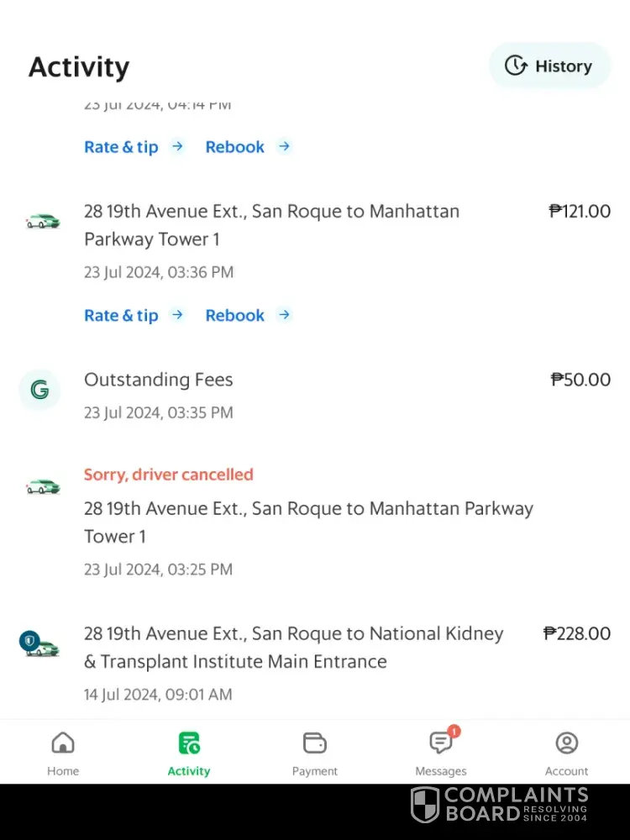This screenshot has width=630, height=840.
Task: Open the Payment wallet icon
Action: coord(315,743)
